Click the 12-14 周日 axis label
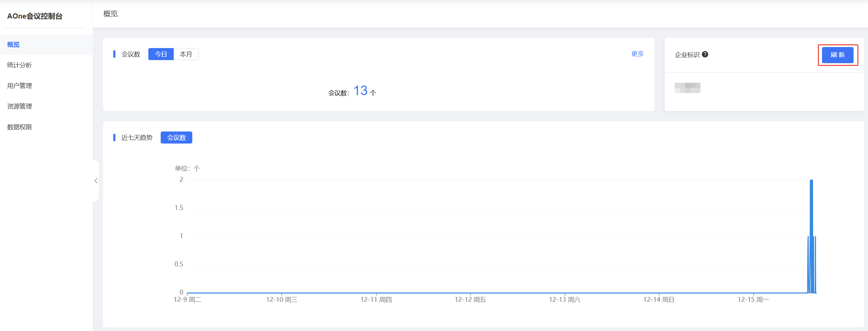This screenshot has height=331, width=868. (x=659, y=300)
